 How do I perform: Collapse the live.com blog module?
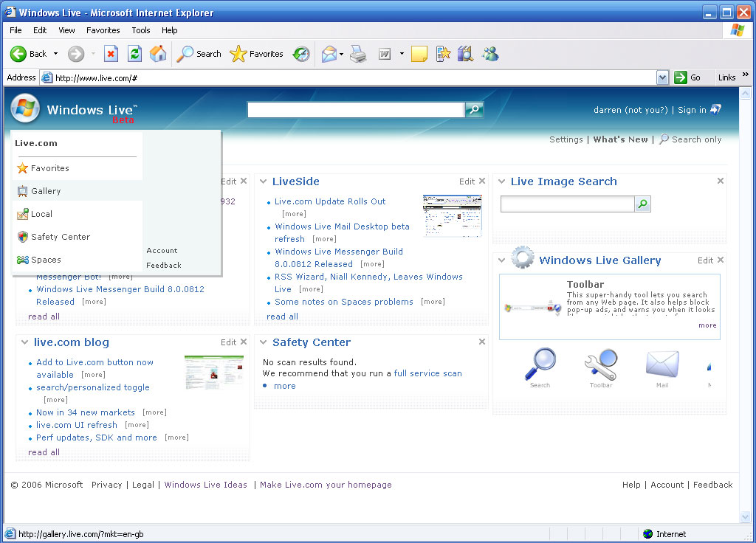click(25, 342)
